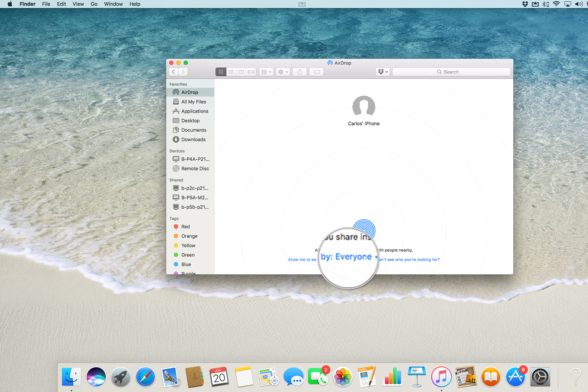Select shared computer b-p5b-p21
Viewport: 588px width, 392px height.
coord(190,207)
